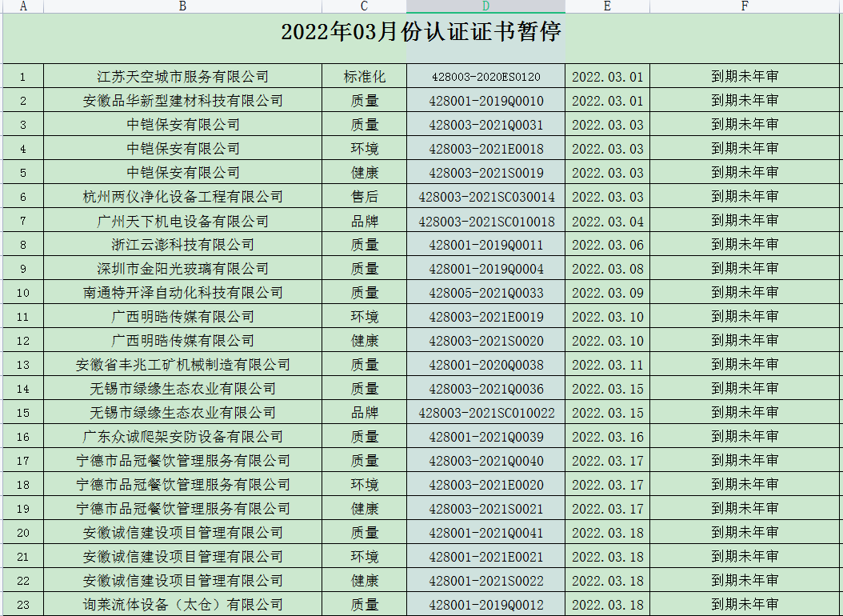Select the 标准化 cell
Screen dimensions: 843x616
pyautogui.click(x=365, y=77)
